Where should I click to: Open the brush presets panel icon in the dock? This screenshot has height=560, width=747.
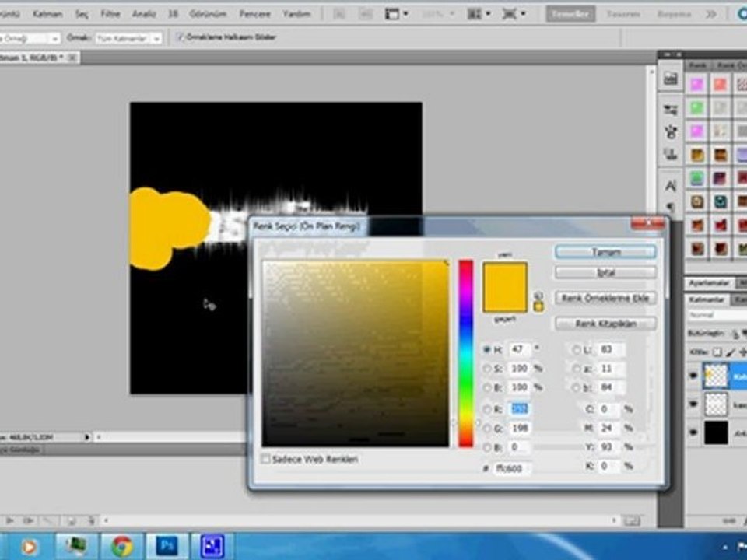pyautogui.click(x=670, y=110)
